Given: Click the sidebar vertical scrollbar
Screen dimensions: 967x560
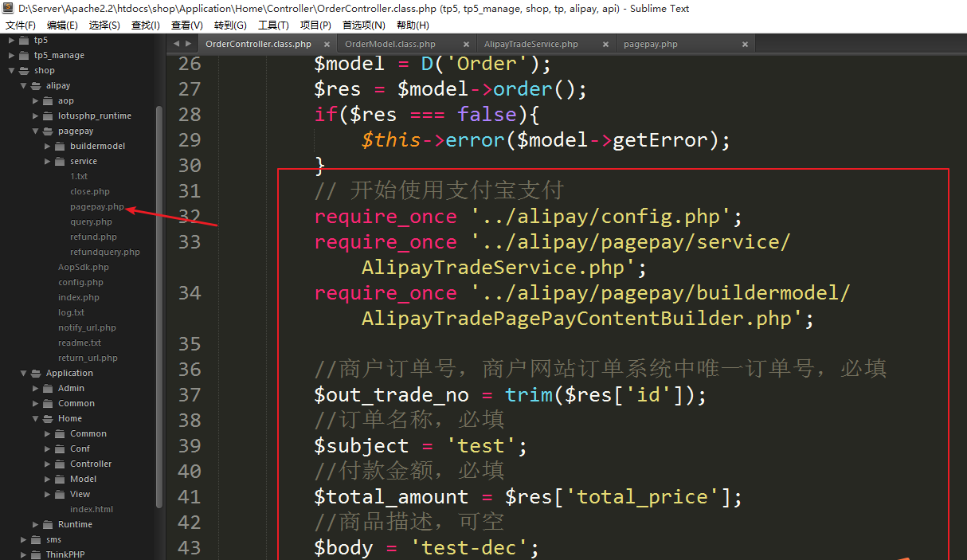Looking at the screenshot, I should point(159,303).
